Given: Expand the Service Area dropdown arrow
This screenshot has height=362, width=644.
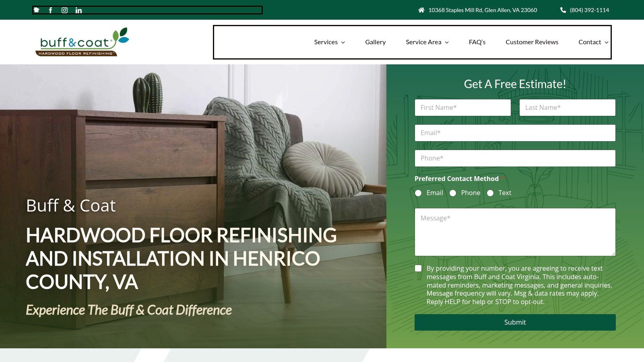Looking at the screenshot, I should coord(447,42).
